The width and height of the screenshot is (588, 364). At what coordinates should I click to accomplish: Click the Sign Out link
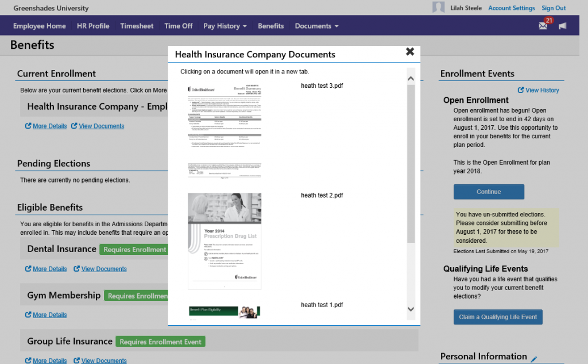coord(554,8)
